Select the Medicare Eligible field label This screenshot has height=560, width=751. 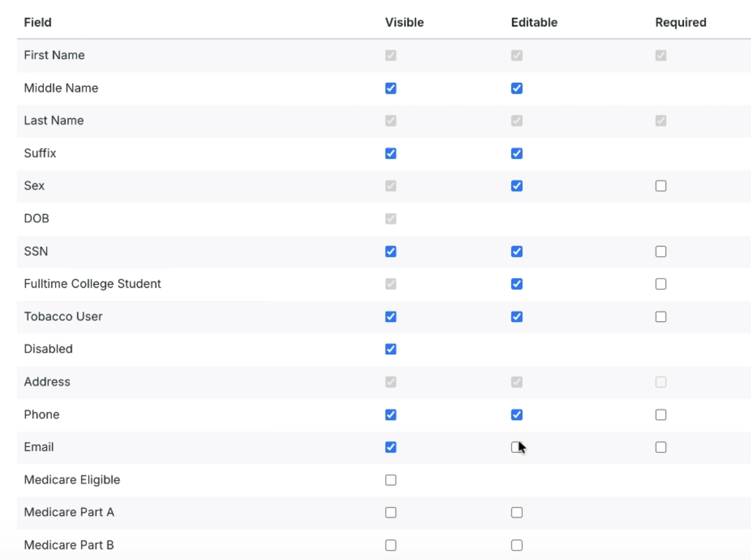point(72,480)
